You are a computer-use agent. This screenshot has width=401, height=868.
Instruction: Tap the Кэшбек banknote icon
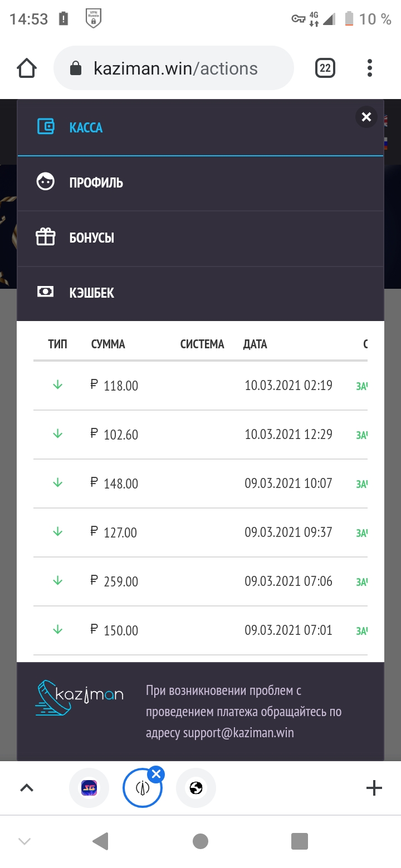(45, 292)
